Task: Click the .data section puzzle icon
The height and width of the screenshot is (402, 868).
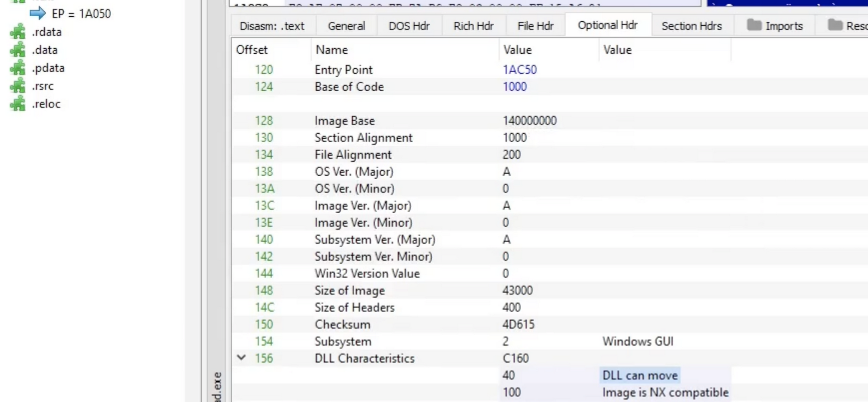Action: coord(18,50)
